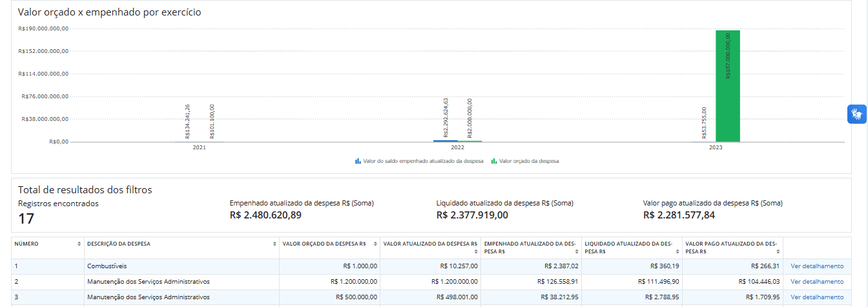Click the 2022 x-axis label
Image resolution: width=868 pixels, height=307 pixels.
click(458, 148)
